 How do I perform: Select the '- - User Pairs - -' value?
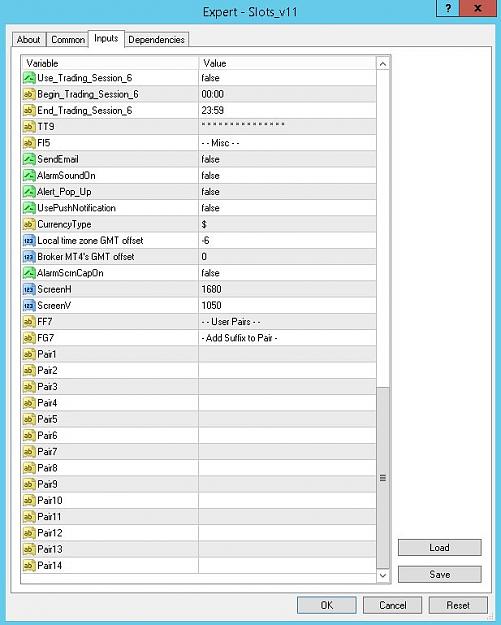[x=287, y=322]
